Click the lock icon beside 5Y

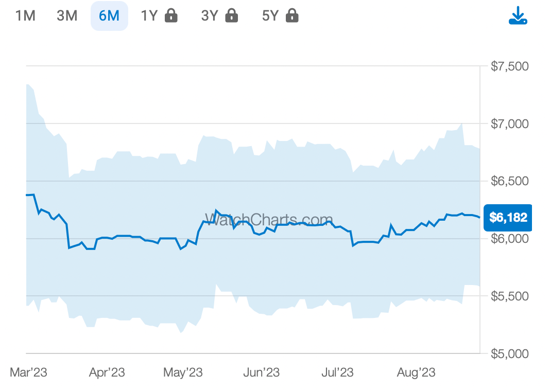(292, 16)
